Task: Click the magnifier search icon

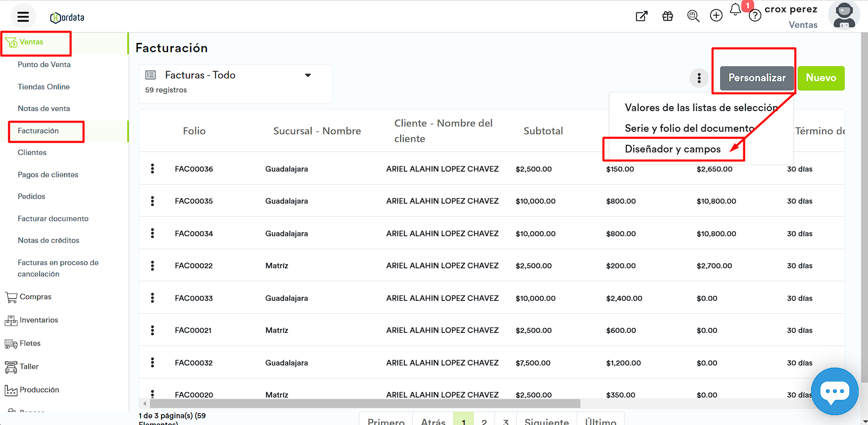Action: [x=693, y=16]
